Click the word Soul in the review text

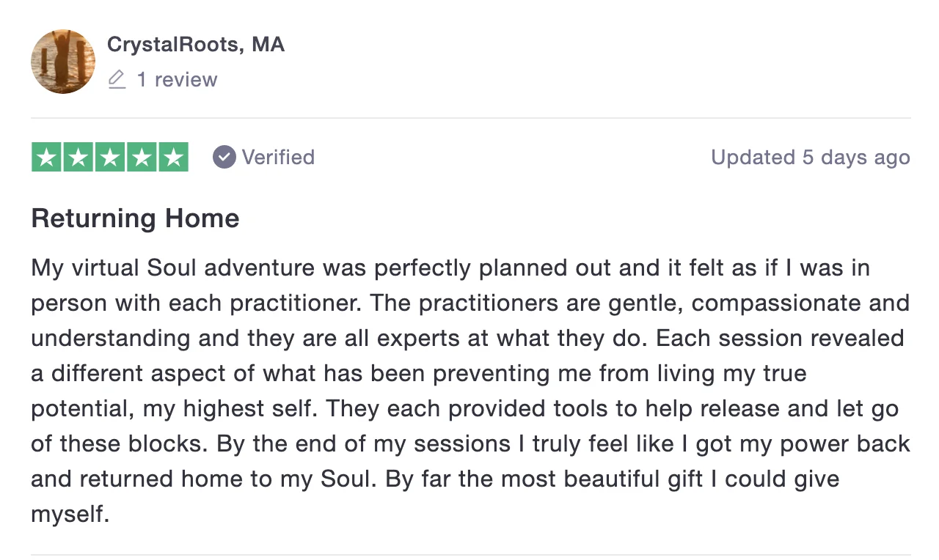coord(175,268)
